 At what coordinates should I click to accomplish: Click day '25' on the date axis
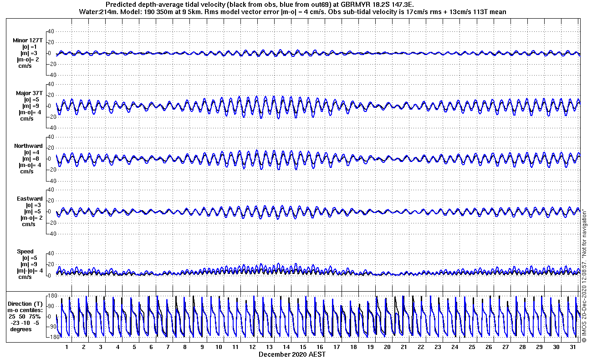(472, 347)
